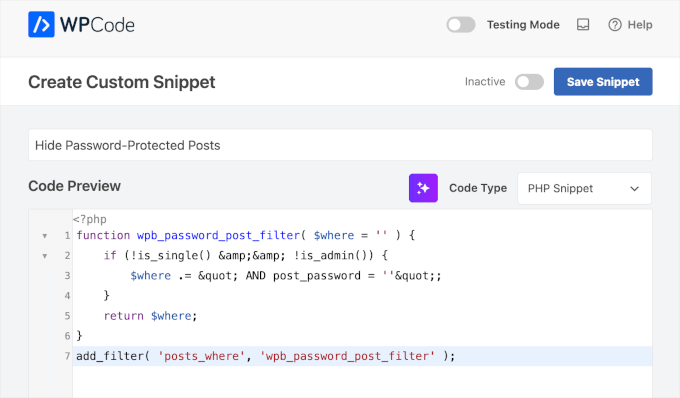Click the if (!is_single() condition line

(x=245, y=256)
